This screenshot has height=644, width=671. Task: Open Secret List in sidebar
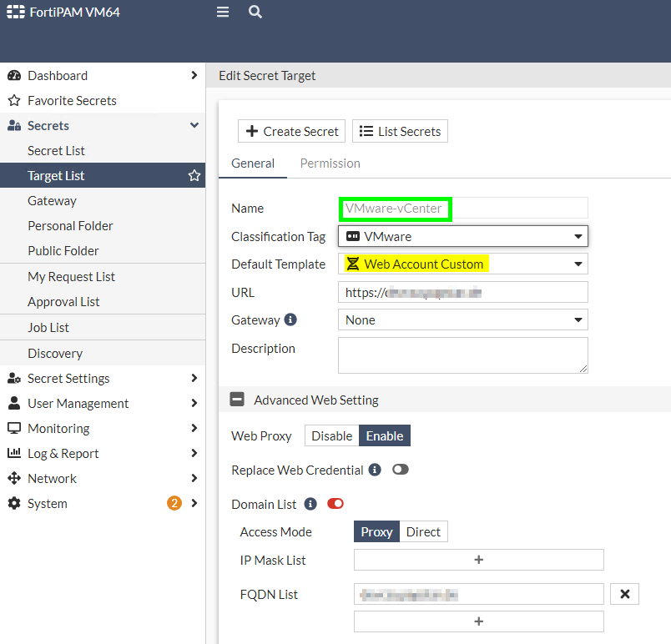pos(103,150)
